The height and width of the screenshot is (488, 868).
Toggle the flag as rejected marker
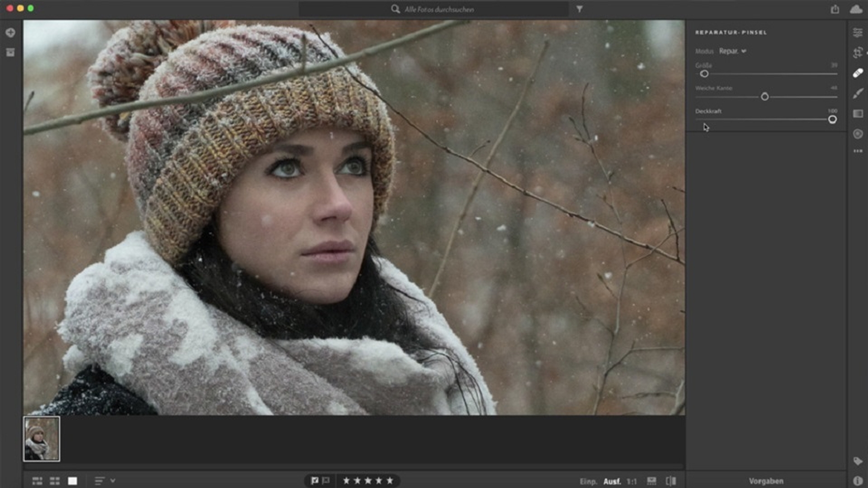pos(325,481)
